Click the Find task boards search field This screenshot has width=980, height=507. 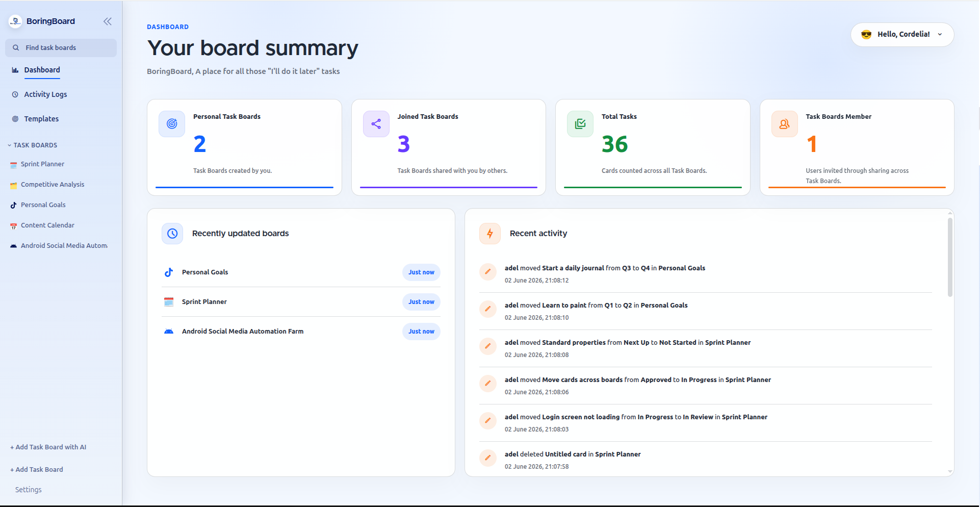click(61, 48)
